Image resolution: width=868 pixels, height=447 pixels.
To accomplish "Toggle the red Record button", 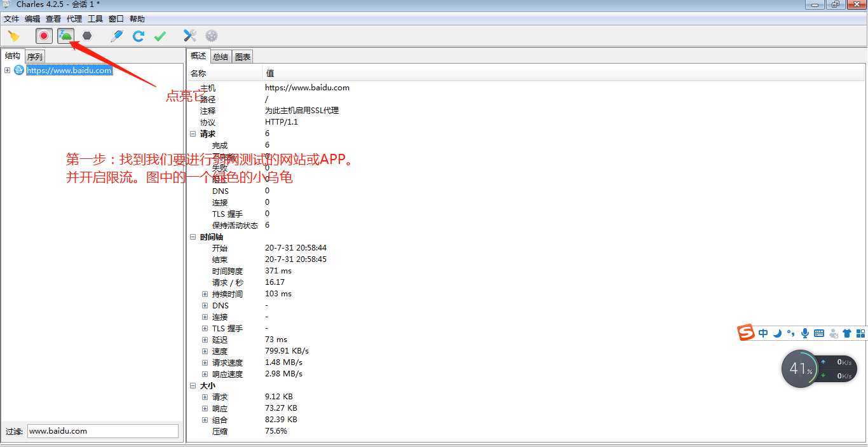I will click(44, 36).
